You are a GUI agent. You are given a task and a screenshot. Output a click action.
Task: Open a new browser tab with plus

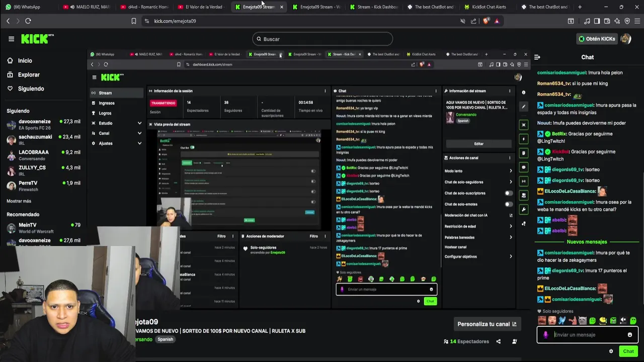point(580,7)
